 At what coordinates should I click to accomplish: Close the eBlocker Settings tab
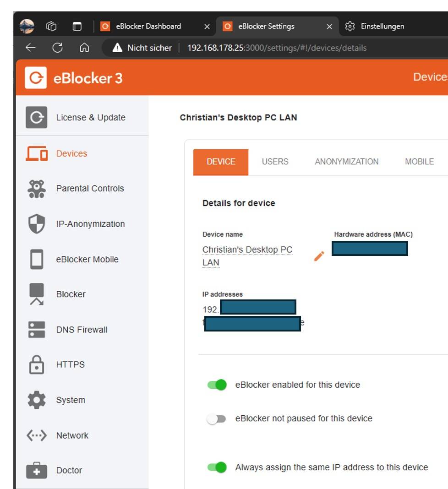click(329, 27)
